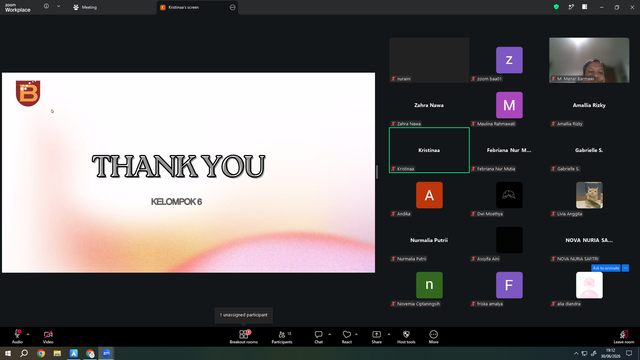Select Novemia Ciptaningsih avatar tile
Viewport: 640px width, 360px height.
coord(429,285)
